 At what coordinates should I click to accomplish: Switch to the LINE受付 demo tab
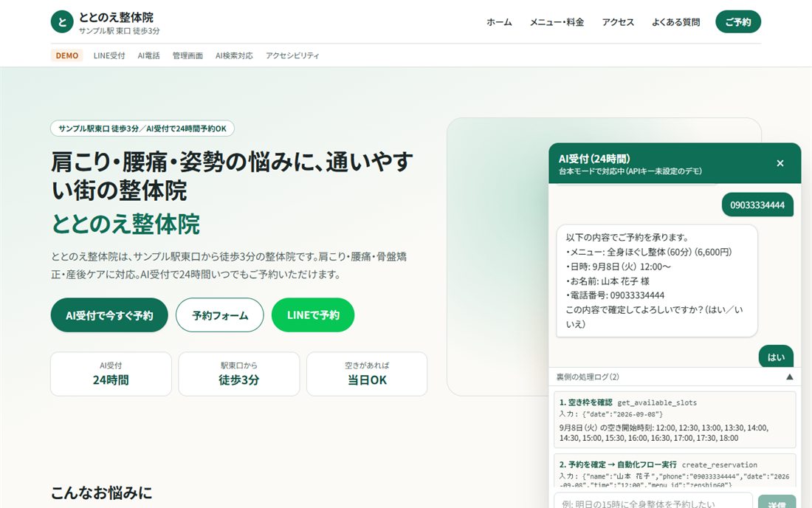[109, 55]
